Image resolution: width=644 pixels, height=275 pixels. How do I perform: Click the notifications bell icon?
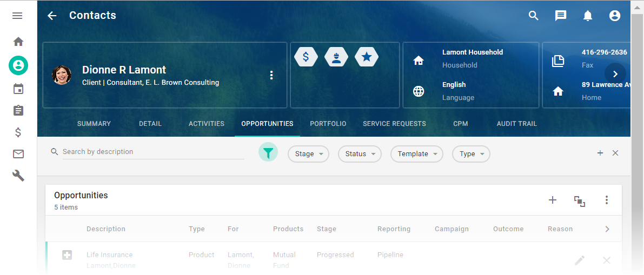[588, 16]
